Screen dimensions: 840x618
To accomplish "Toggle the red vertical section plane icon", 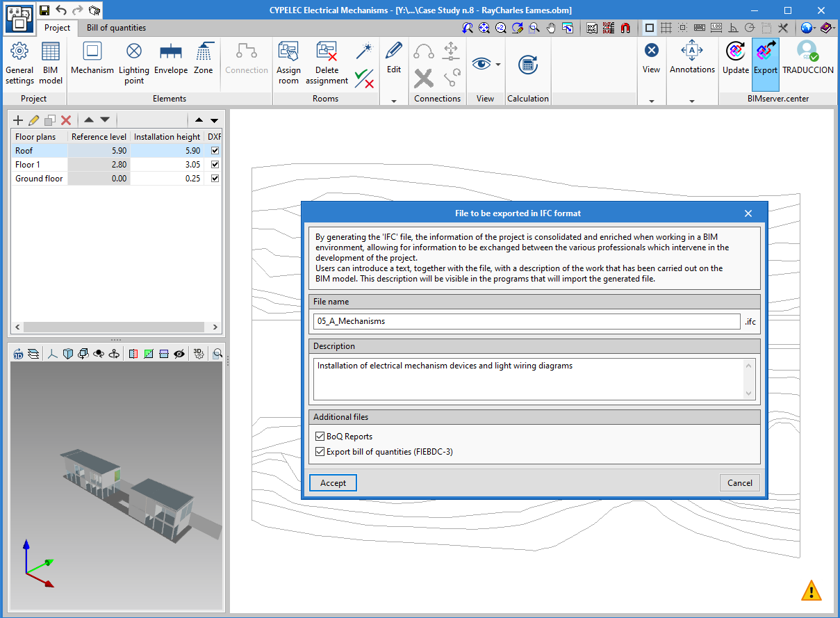I will 133,354.
